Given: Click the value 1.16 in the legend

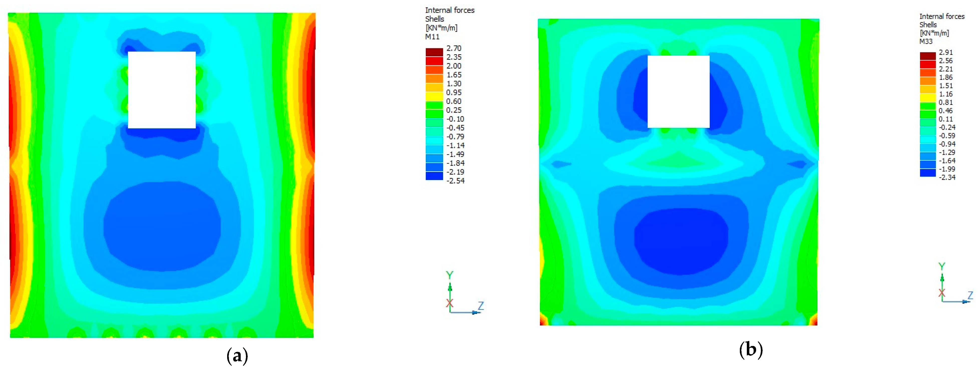Looking at the screenshot, I should coord(946,94).
